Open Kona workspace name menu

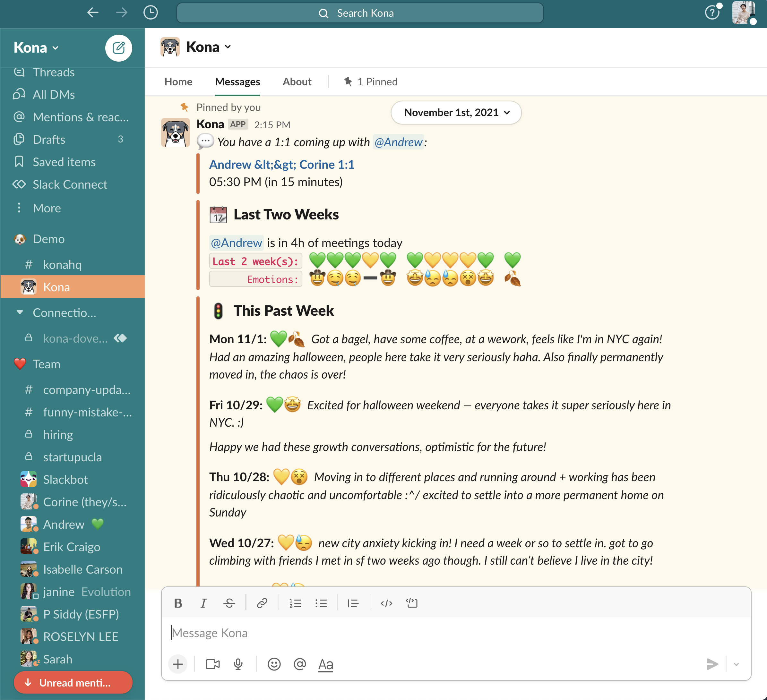36,48
